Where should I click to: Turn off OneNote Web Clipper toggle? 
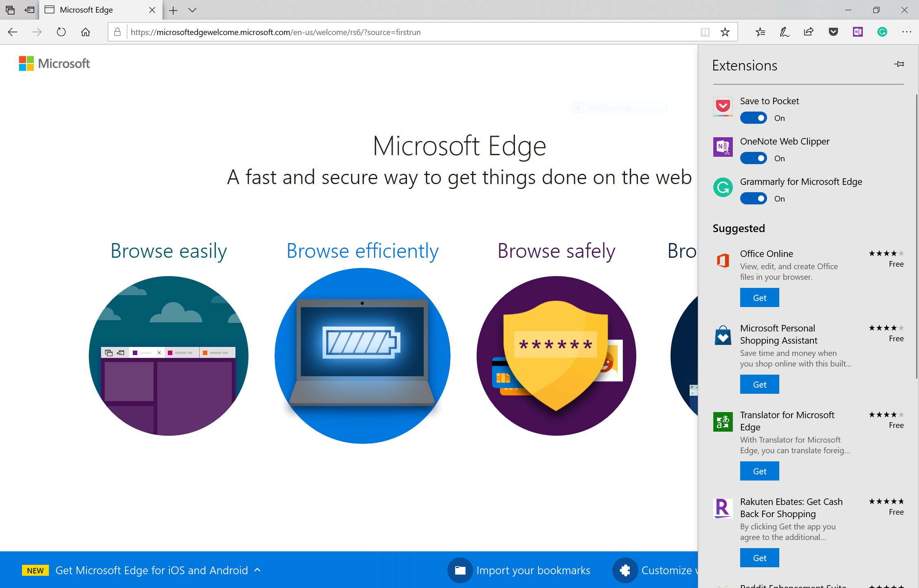pyautogui.click(x=754, y=158)
